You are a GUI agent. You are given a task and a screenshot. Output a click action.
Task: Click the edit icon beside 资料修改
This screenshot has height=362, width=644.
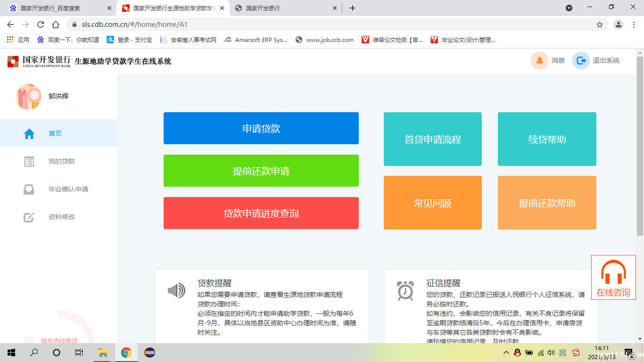pyautogui.click(x=29, y=217)
